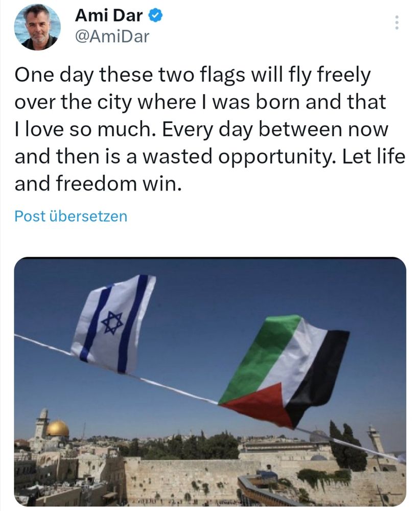
Task: Click the Star of David on the flag
Action: point(112,322)
